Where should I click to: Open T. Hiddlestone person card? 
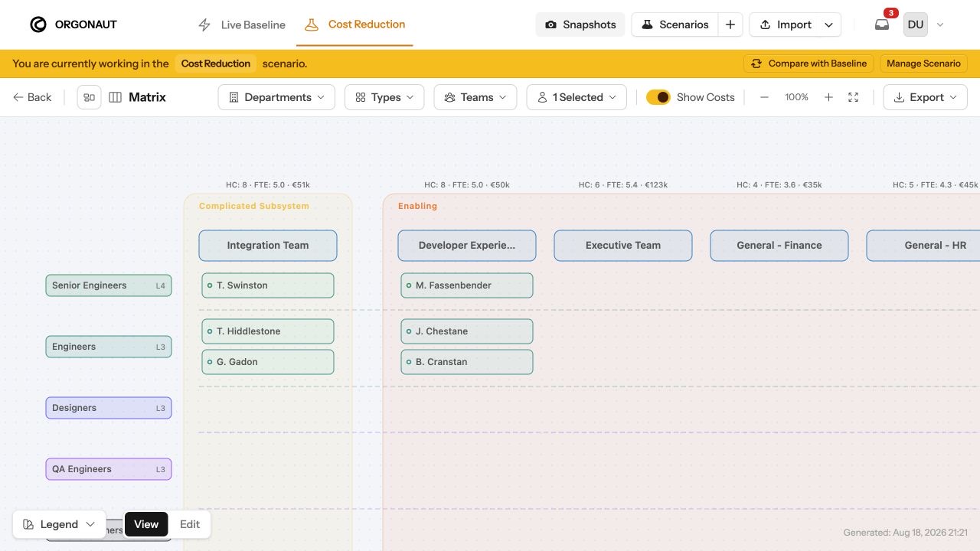(x=268, y=331)
